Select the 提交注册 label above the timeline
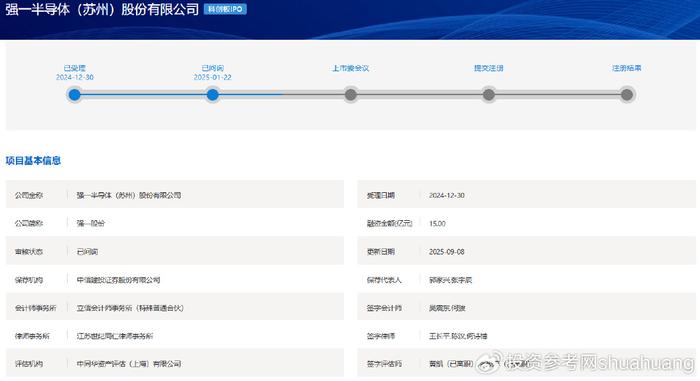 pos(489,68)
